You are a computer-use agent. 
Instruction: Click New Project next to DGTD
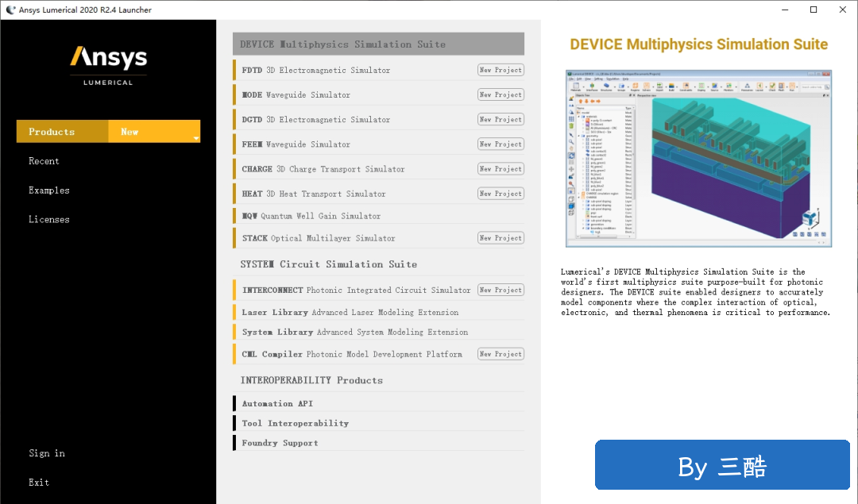point(500,119)
